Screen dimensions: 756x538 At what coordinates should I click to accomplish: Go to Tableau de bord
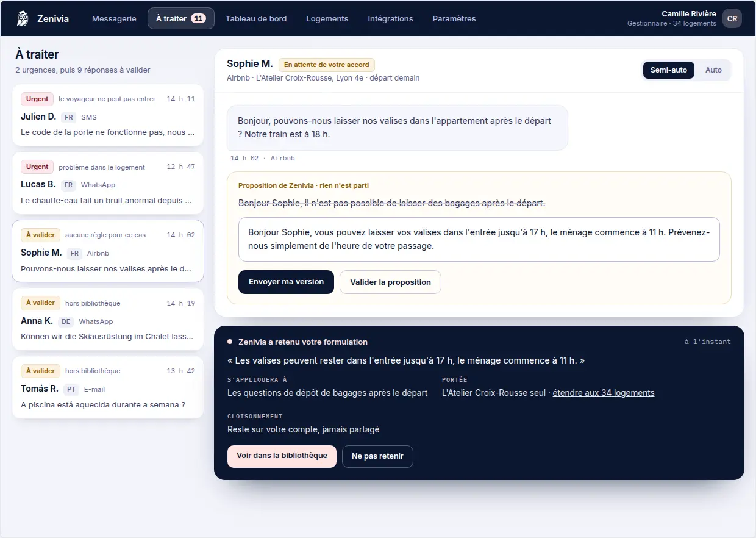256,18
